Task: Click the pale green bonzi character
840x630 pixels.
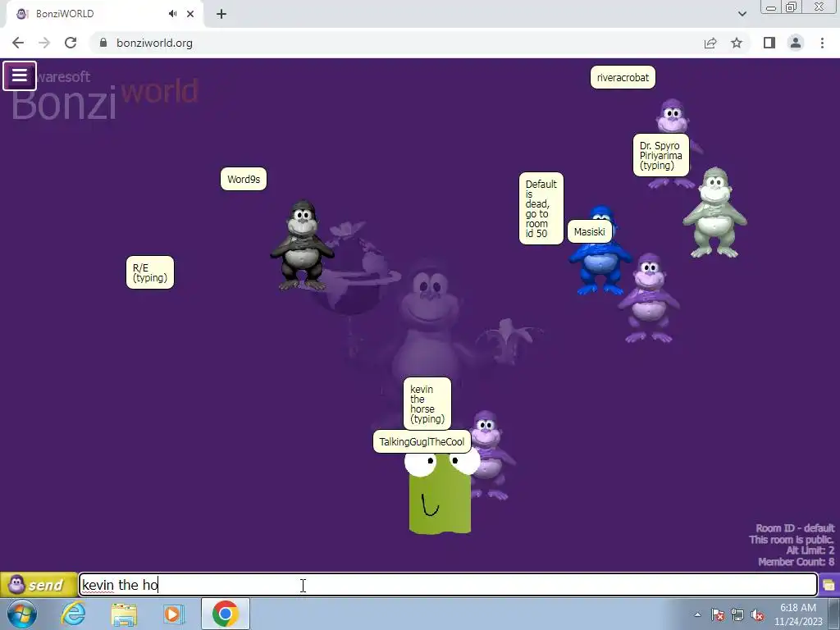Action: coord(714,212)
